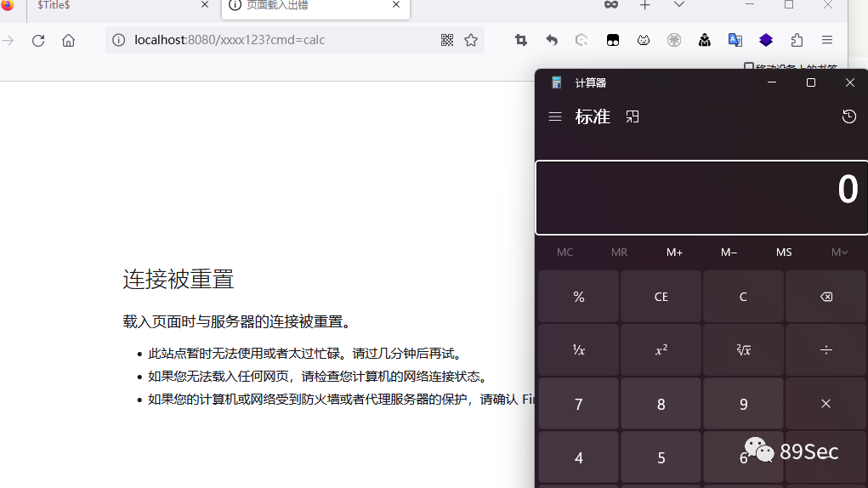Click the 8 key in Calculator
The width and height of the screenshot is (868, 488).
[661, 404]
